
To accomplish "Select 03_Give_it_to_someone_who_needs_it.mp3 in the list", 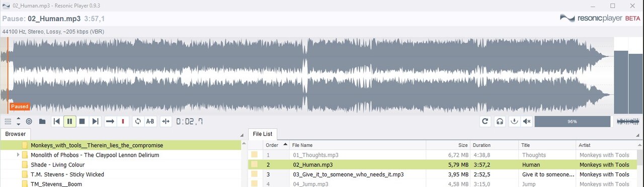I will [348, 174].
